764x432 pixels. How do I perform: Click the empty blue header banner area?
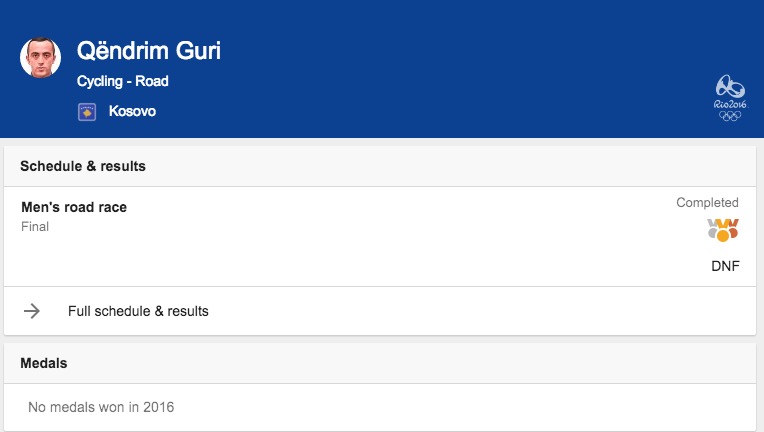point(450,70)
